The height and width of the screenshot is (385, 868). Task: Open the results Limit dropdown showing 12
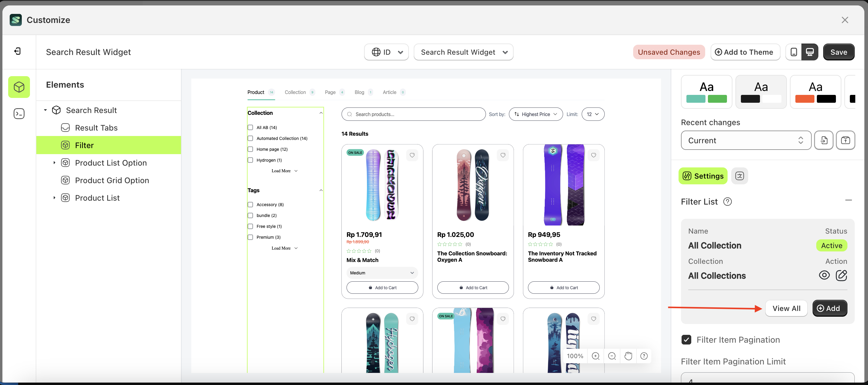click(x=593, y=114)
